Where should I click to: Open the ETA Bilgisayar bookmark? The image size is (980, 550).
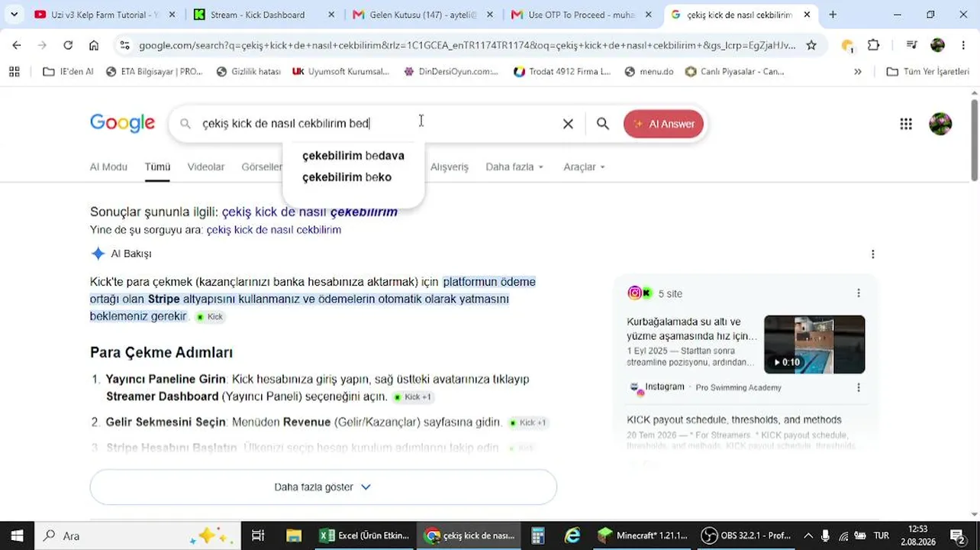154,71
